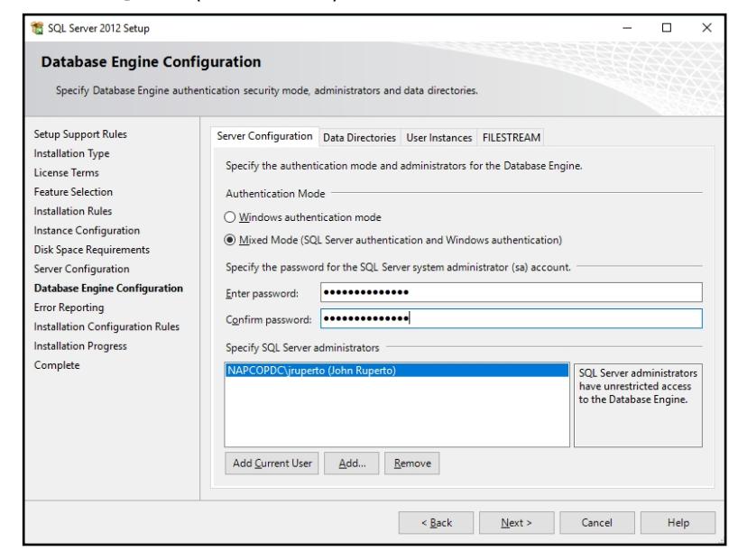Cancel the SQL Server setup
Screen dimensions: 738x560
596,523
